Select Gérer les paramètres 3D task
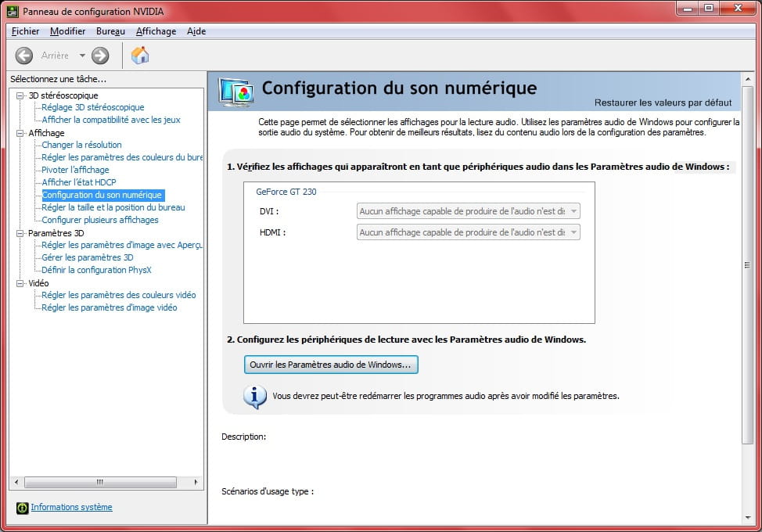 88,257
